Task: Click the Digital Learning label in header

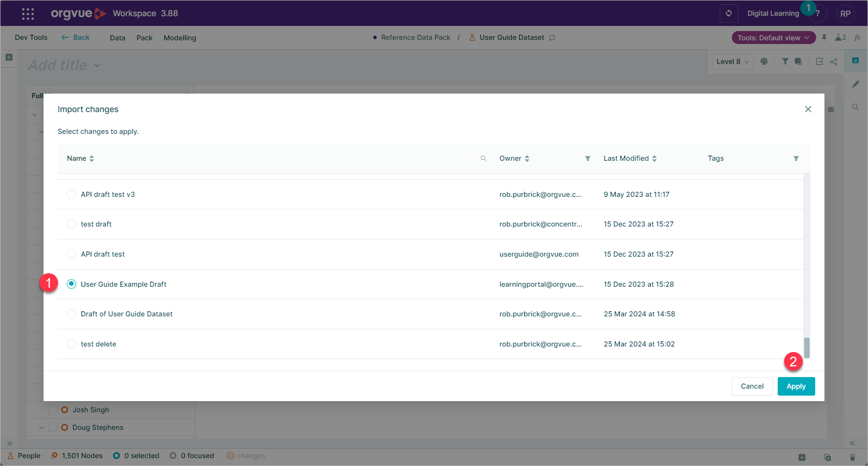Action: [773, 13]
